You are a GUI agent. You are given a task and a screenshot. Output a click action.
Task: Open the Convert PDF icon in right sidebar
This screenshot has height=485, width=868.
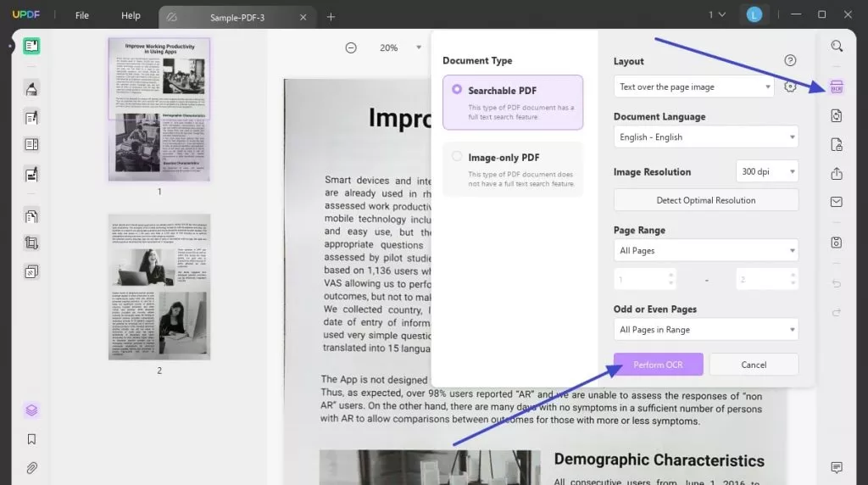click(x=837, y=115)
